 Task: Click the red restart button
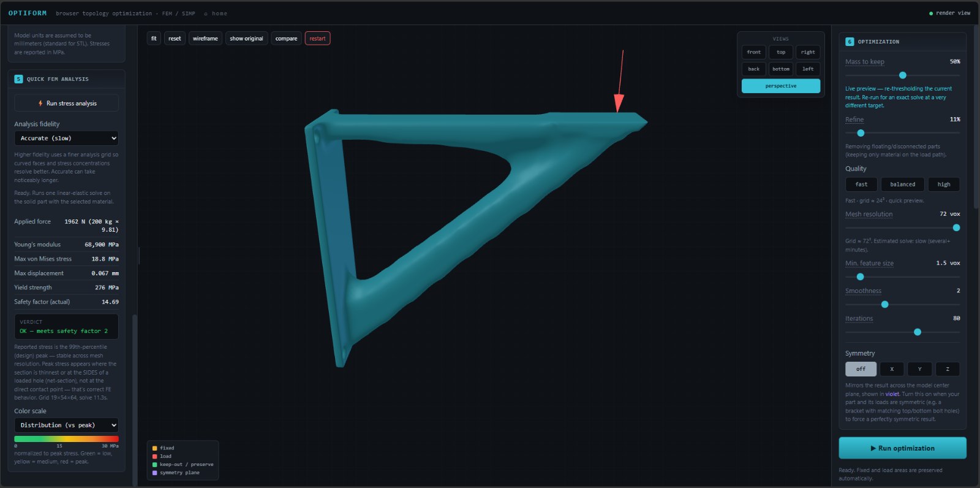(317, 39)
